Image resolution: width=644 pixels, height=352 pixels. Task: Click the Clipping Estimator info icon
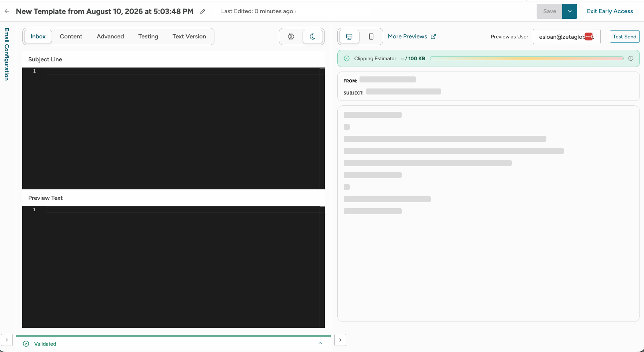pos(631,58)
